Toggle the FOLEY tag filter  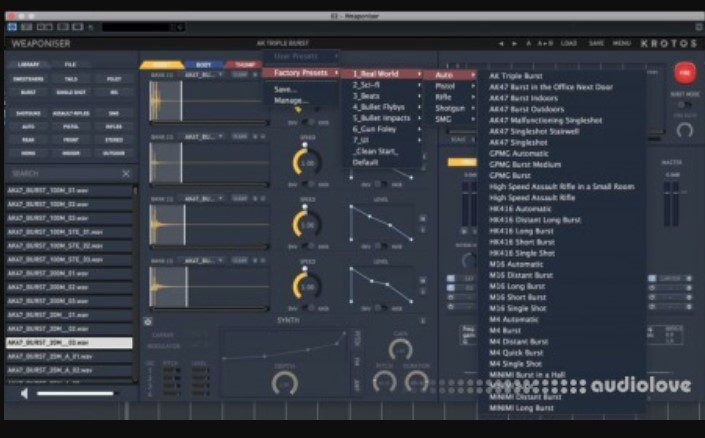point(114,79)
